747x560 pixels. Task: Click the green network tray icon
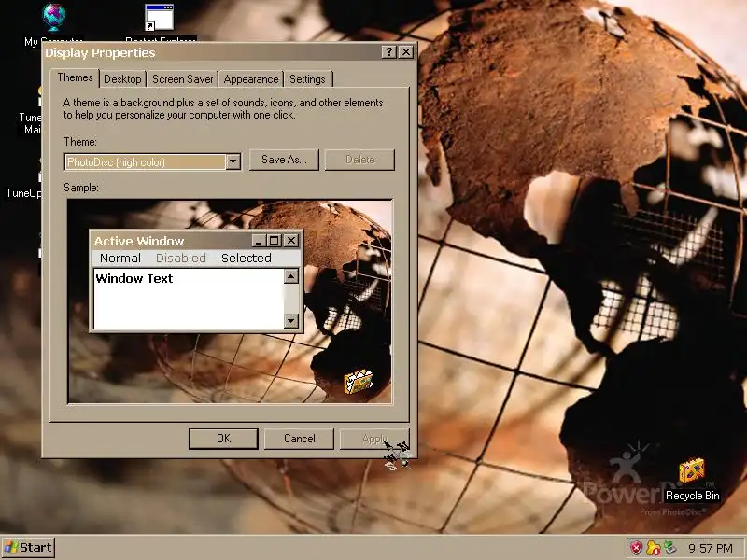click(x=670, y=548)
